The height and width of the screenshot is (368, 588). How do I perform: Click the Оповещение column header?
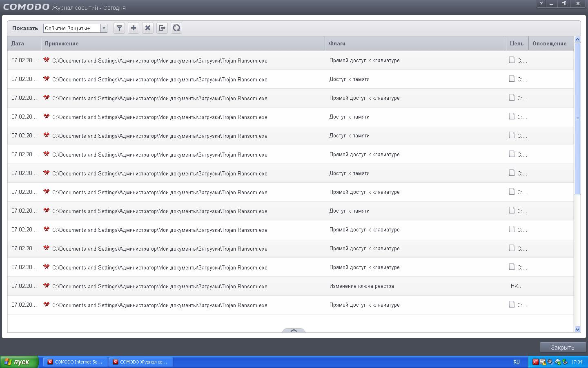point(550,43)
